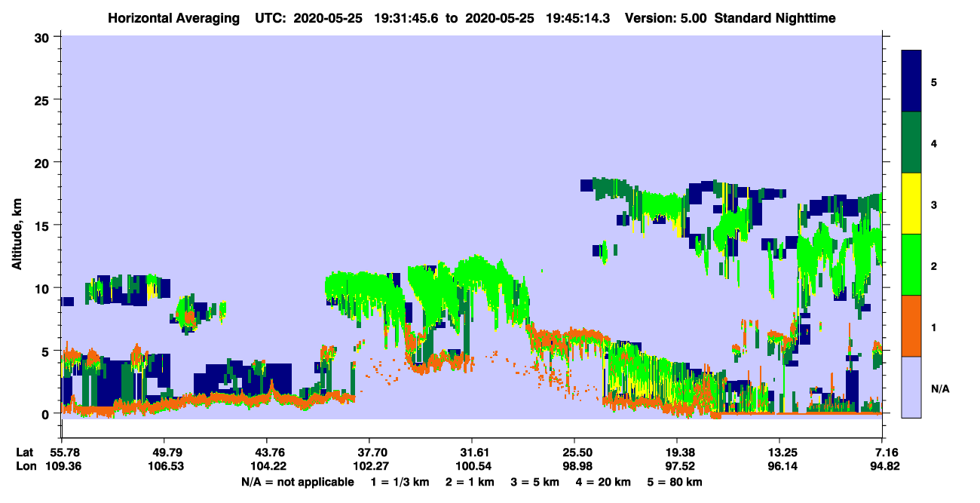Click the y-axis tick label 25
Image resolution: width=980 pixels, height=503 pixels.
pos(44,100)
